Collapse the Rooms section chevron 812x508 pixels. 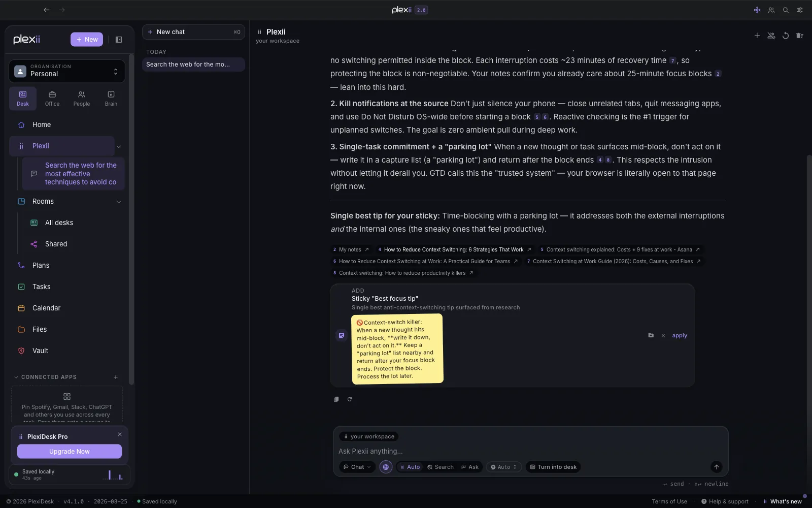coord(119,202)
